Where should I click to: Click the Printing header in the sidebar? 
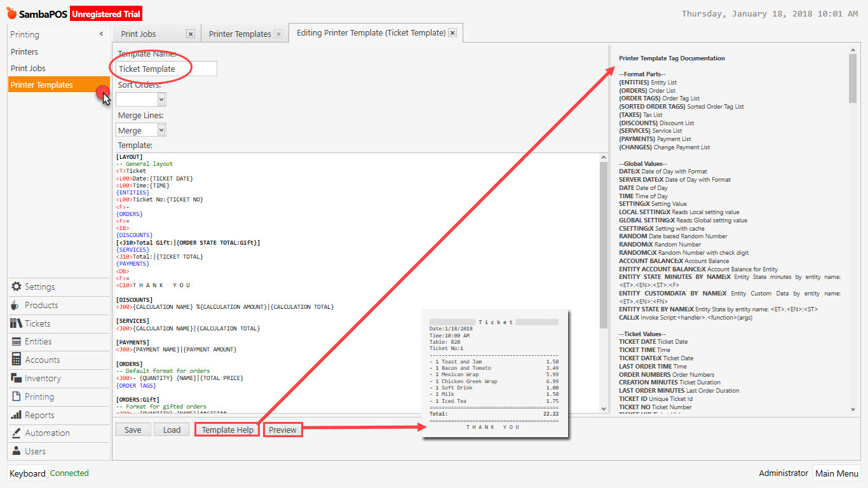25,34
